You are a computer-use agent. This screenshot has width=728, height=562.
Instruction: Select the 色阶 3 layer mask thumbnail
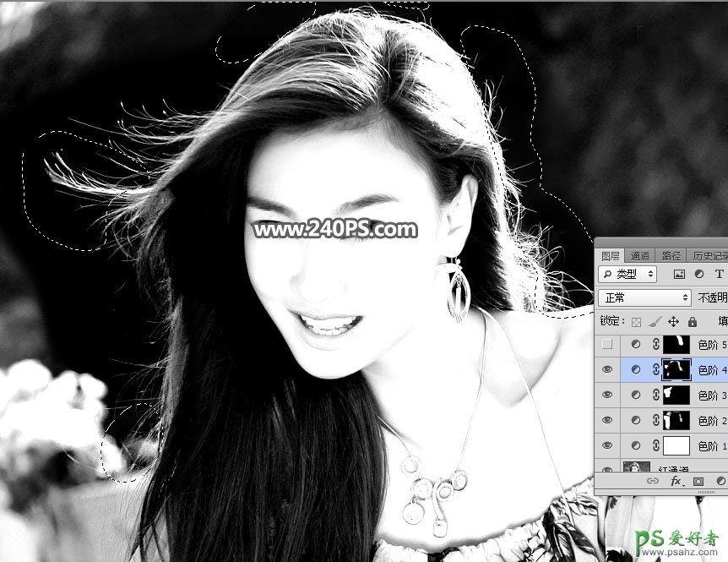tap(676, 395)
